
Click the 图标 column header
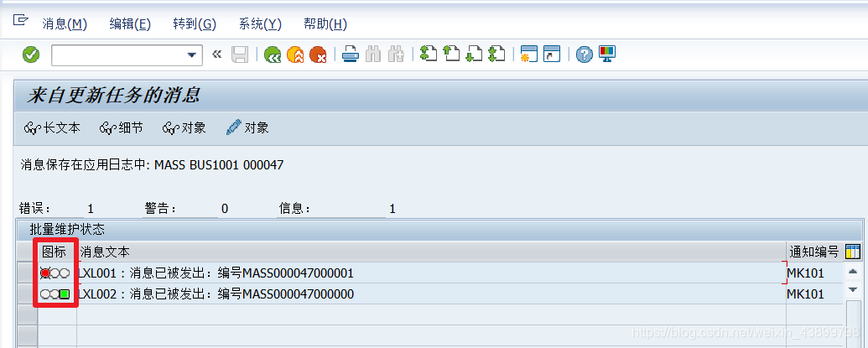click(55, 252)
